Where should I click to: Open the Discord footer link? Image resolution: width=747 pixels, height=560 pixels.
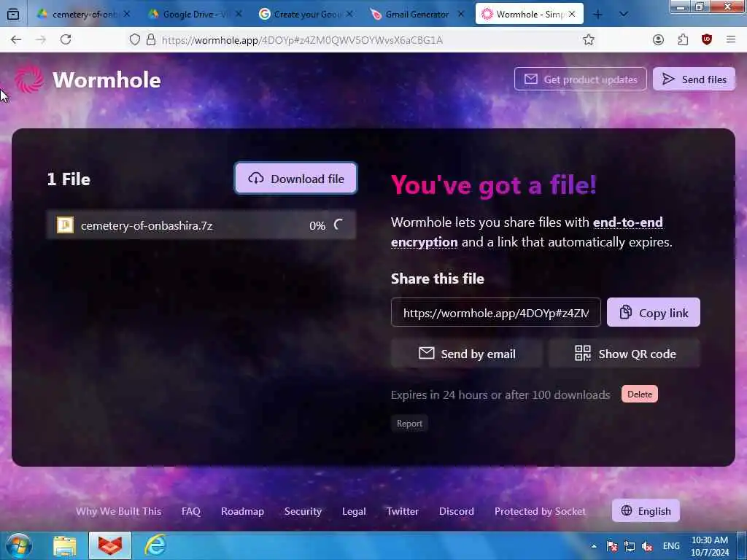(457, 511)
